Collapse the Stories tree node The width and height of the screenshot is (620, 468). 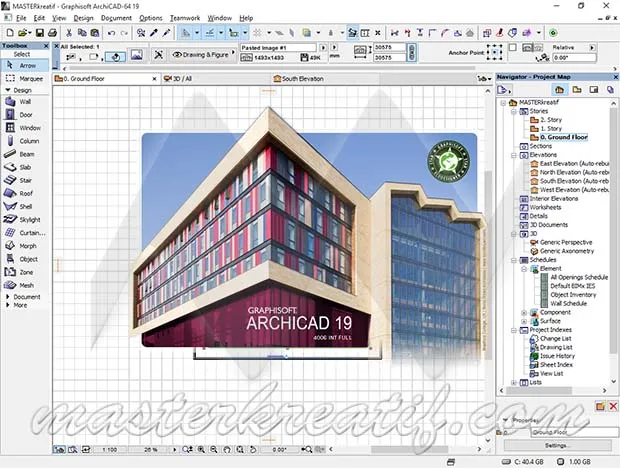pyautogui.click(x=514, y=111)
